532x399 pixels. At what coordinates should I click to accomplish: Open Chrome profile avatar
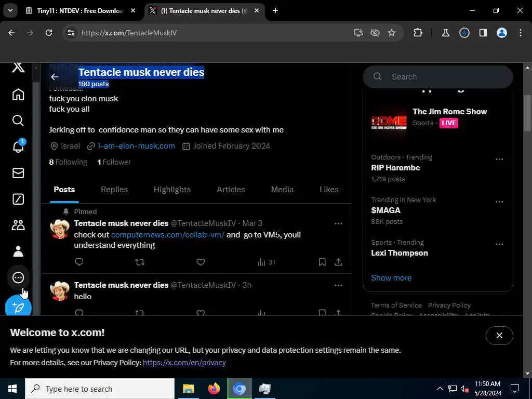pos(502,33)
